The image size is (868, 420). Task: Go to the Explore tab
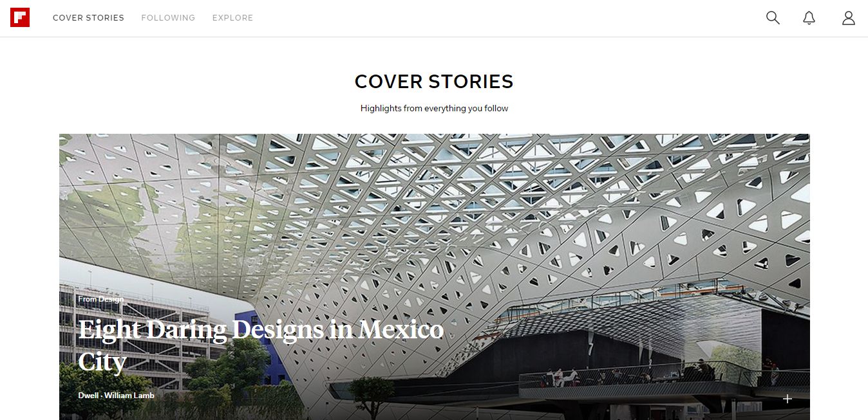click(x=232, y=18)
